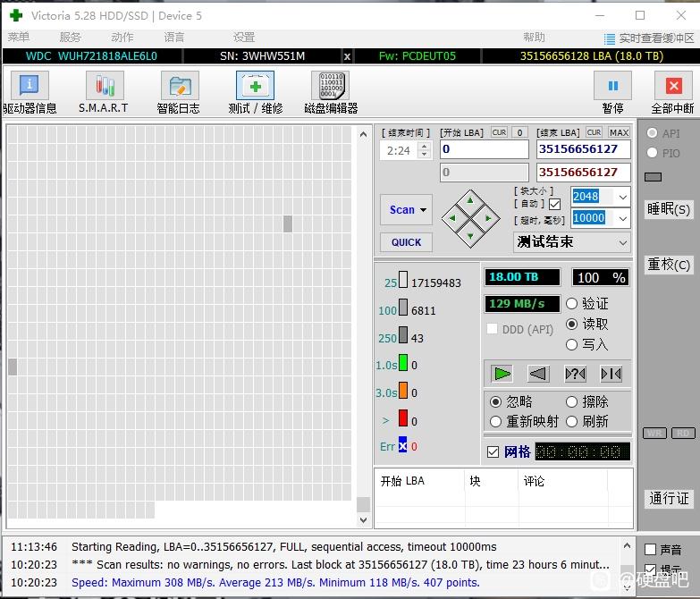The width and height of the screenshot is (700, 599).
Task: Click log panel scrollbar up arrow
Action: pos(627,545)
